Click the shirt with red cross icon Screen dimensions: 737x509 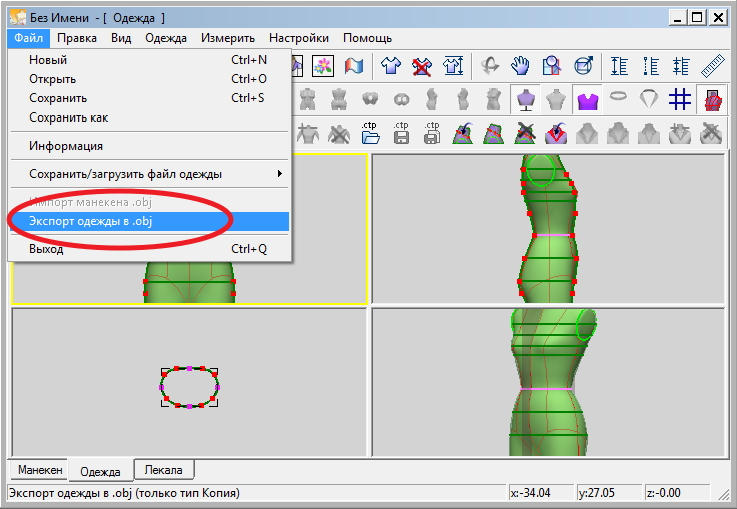pos(422,66)
